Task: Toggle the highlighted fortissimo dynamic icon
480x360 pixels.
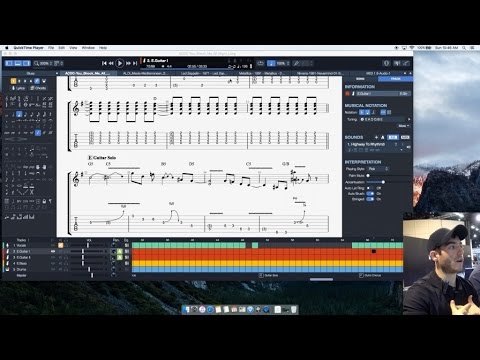Action: pyautogui.click(x=38, y=133)
